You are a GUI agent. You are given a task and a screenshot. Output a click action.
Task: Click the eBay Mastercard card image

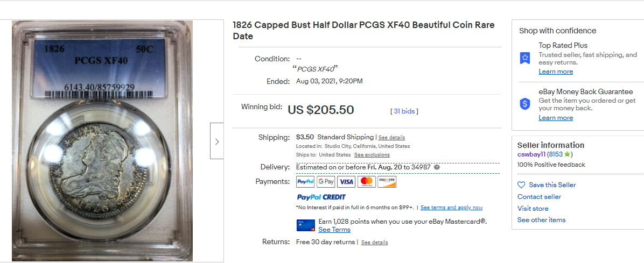click(305, 225)
